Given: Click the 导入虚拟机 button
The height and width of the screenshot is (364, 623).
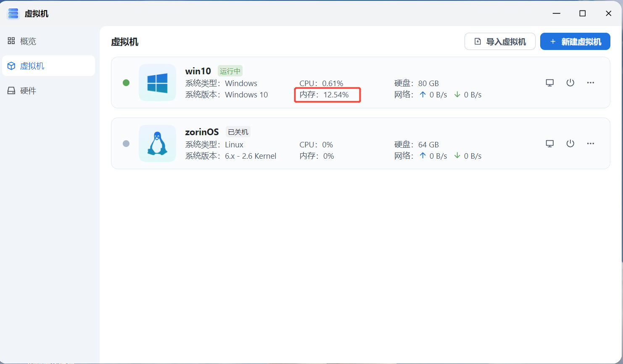Looking at the screenshot, I should 500,41.
